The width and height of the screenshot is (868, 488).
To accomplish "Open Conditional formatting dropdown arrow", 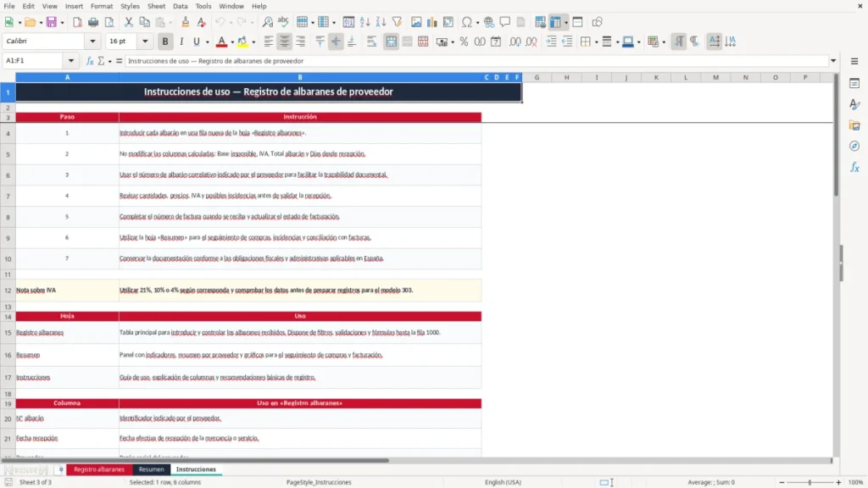I will [664, 42].
